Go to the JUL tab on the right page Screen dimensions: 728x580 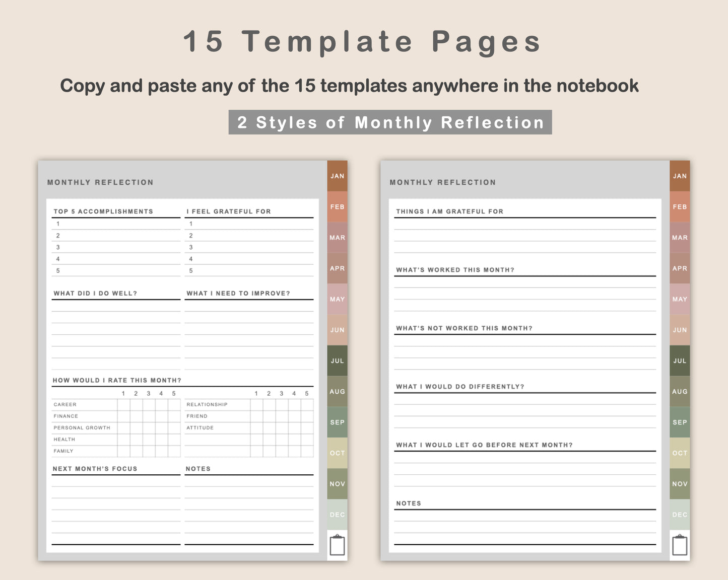click(x=680, y=360)
